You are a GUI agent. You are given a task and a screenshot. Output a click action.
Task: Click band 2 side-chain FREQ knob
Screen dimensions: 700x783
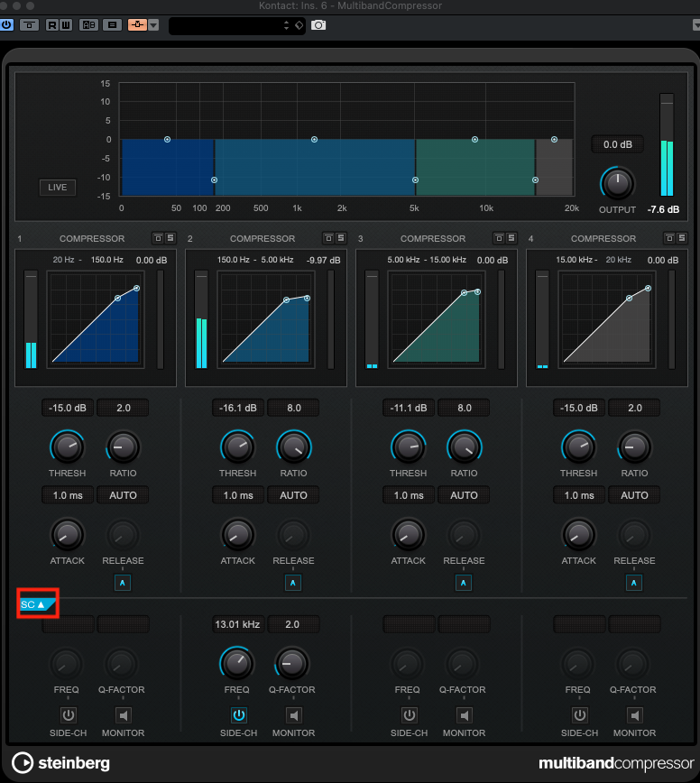click(237, 664)
